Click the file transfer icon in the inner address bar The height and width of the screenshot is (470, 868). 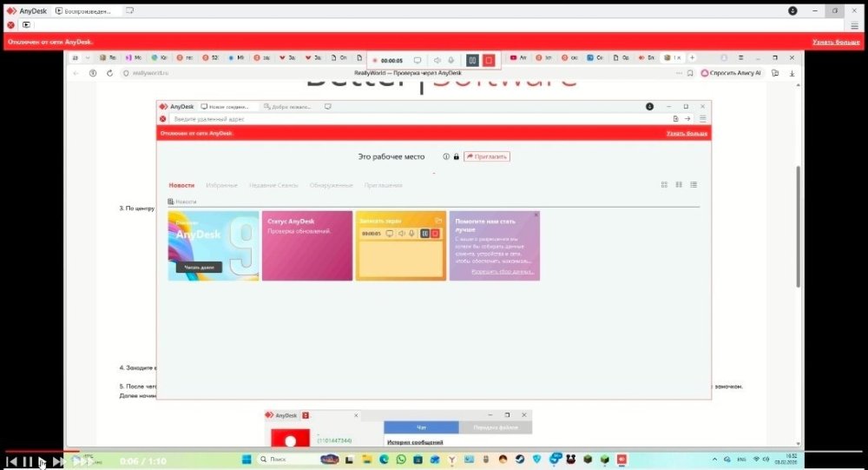pyautogui.click(x=675, y=119)
